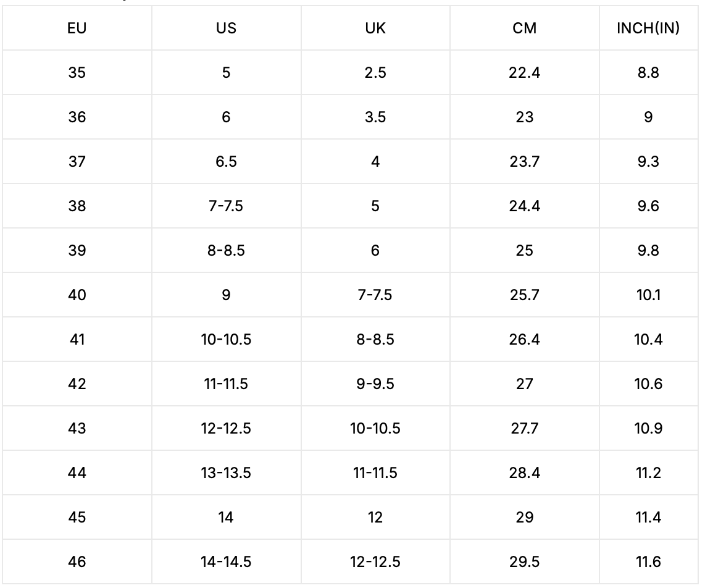Click the UK column header

point(375,28)
